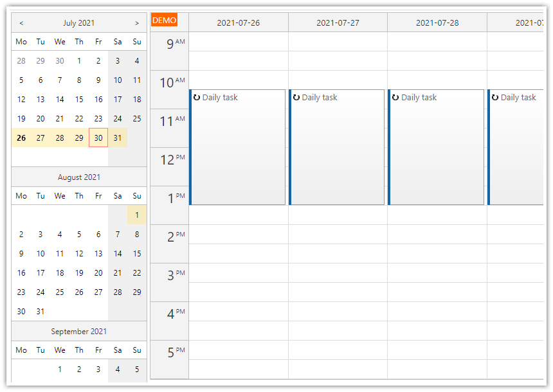Click the 4 PM cell on 2021-07-28
This screenshot has height=392, width=553.
click(437, 312)
